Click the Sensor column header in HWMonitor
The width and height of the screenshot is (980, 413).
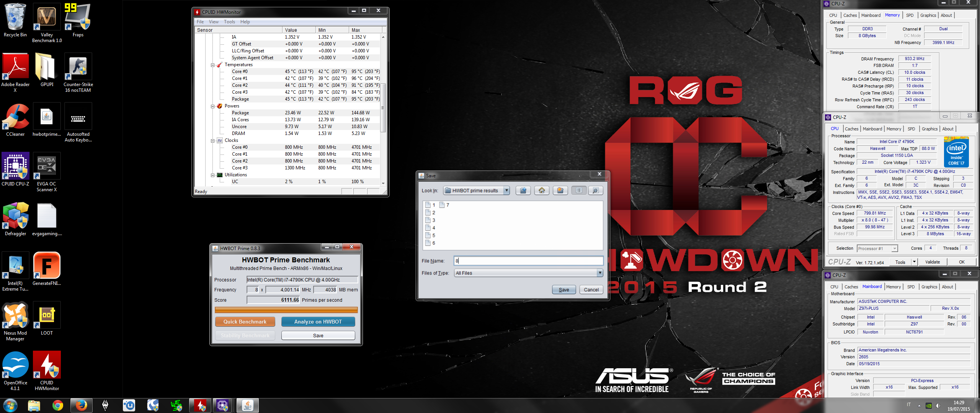tap(238, 30)
